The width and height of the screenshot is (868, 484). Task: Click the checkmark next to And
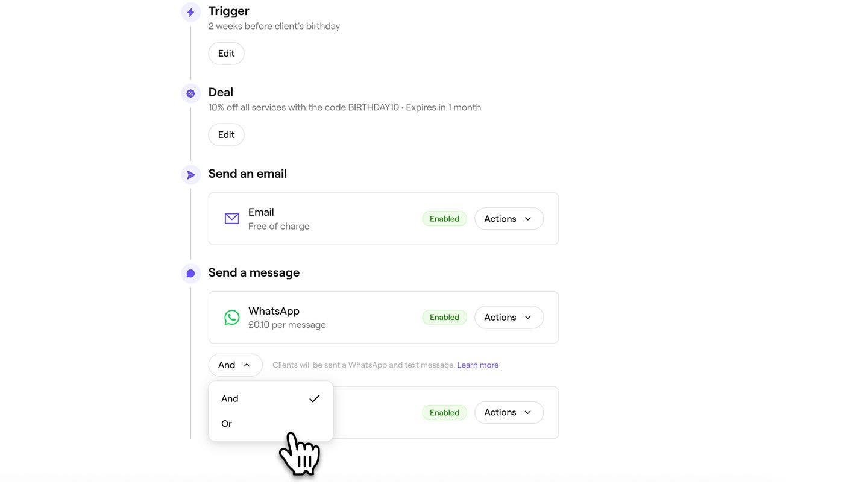point(314,398)
